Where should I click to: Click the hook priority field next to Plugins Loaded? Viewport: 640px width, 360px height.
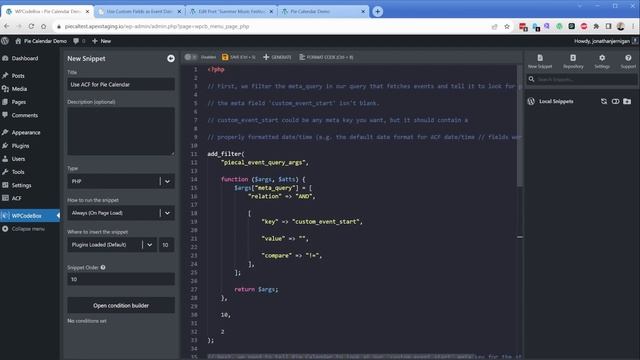coord(166,244)
